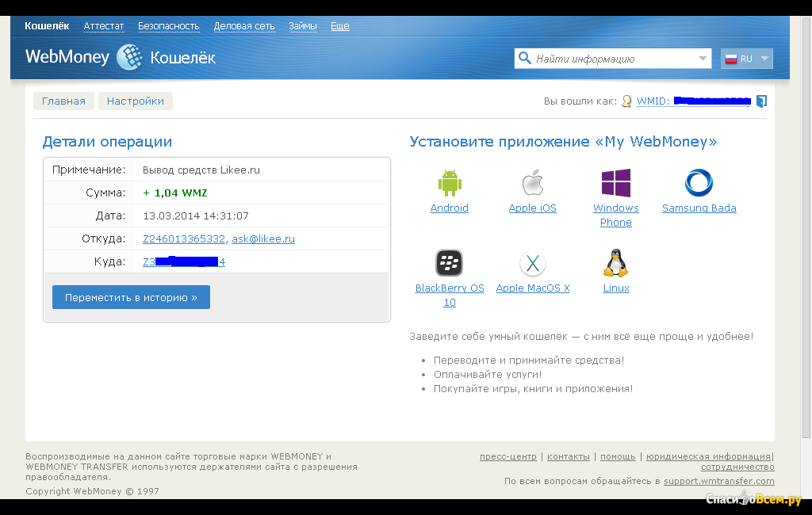Open the Windows Phone text link
Image resolution: width=812 pixels, height=515 pixels.
click(x=615, y=215)
